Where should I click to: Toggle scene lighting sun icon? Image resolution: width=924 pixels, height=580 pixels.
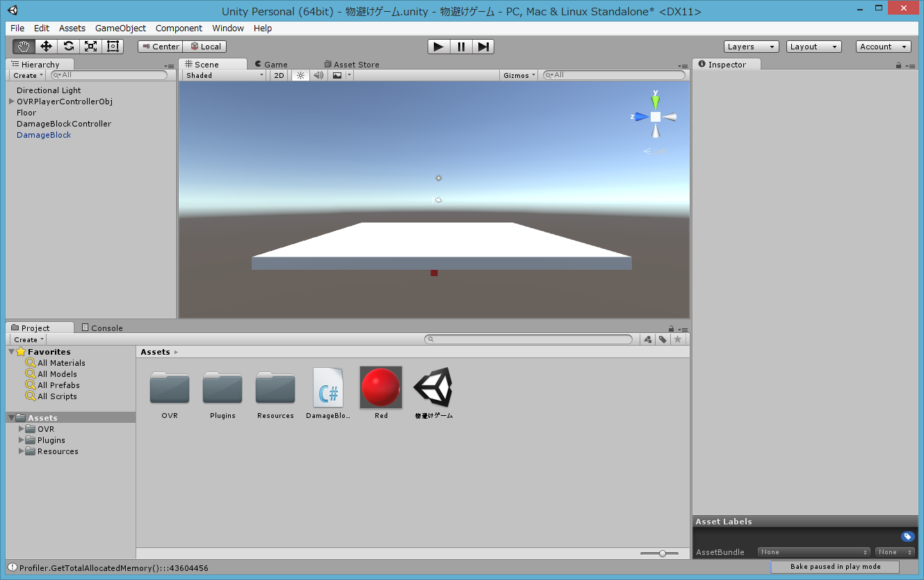(x=300, y=75)
